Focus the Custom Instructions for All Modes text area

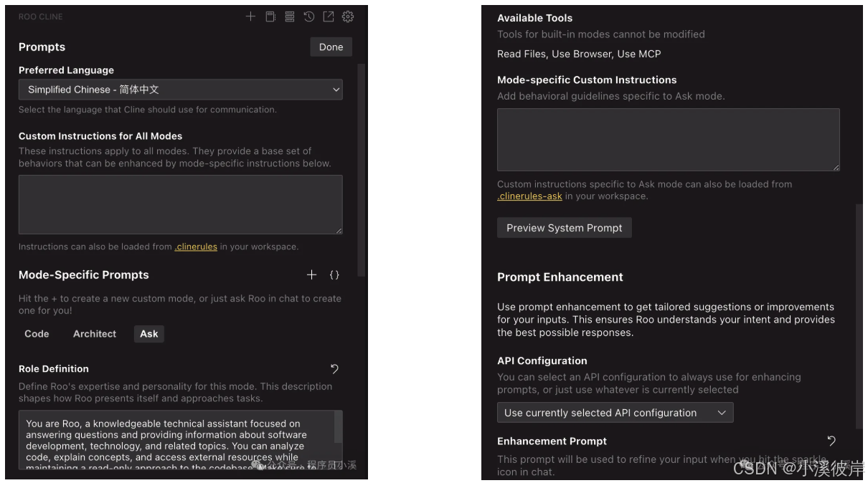point(181,204)
